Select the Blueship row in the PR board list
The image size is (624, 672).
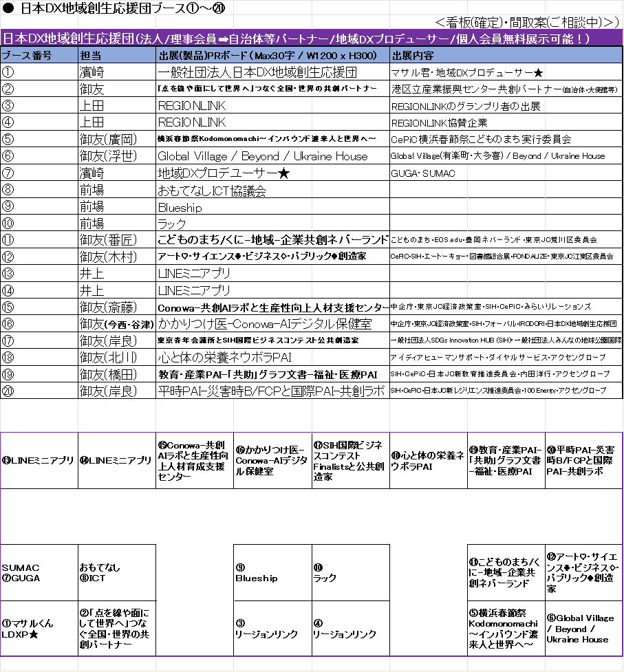click(195, 208)
